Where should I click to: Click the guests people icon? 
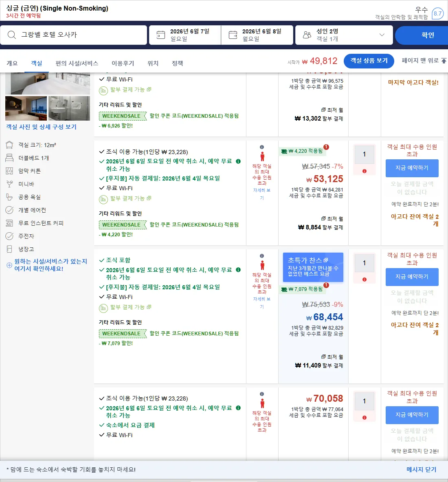pos(307,35)
